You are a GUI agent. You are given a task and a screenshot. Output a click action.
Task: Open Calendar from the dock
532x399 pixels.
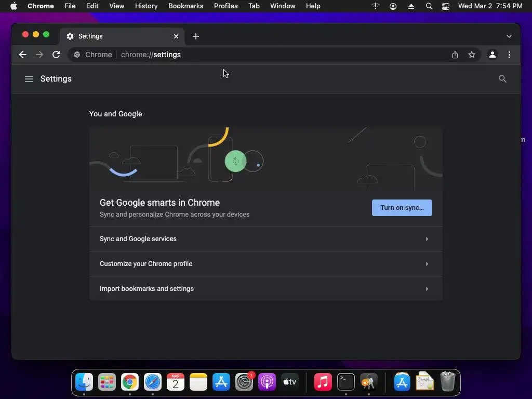176,382
